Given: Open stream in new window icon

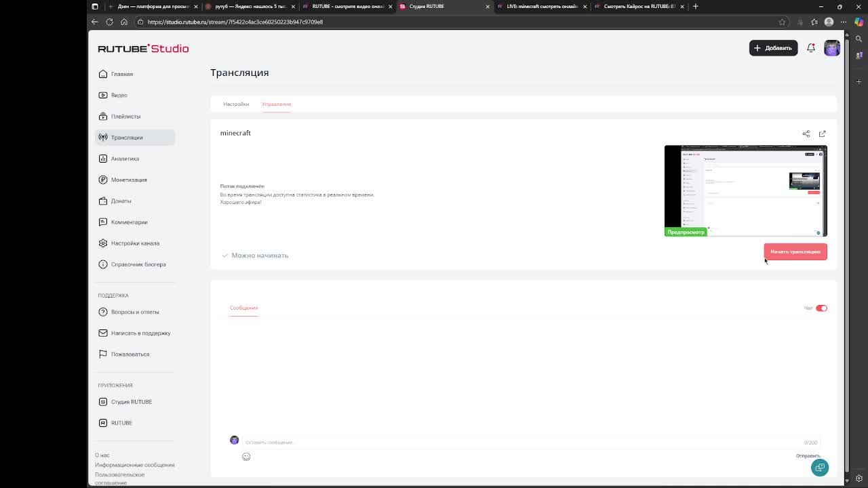Looking at the screenshot, I should pyautogui.click(x=823, y=134).
